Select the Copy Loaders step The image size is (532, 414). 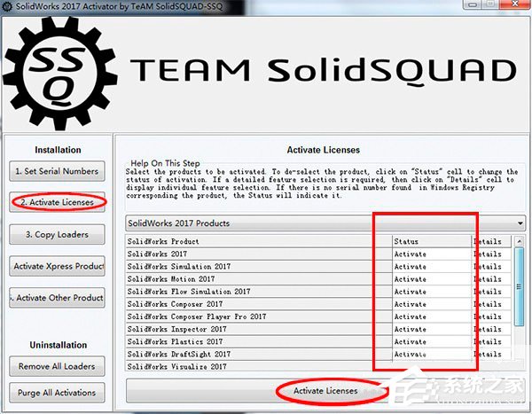click(57, 234)
